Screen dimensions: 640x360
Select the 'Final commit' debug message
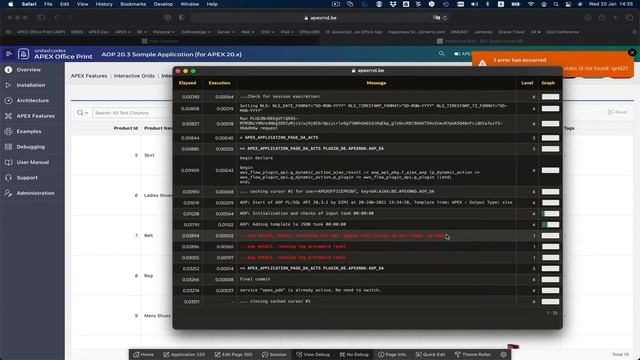pyautogui.click(x=255, y=279)
